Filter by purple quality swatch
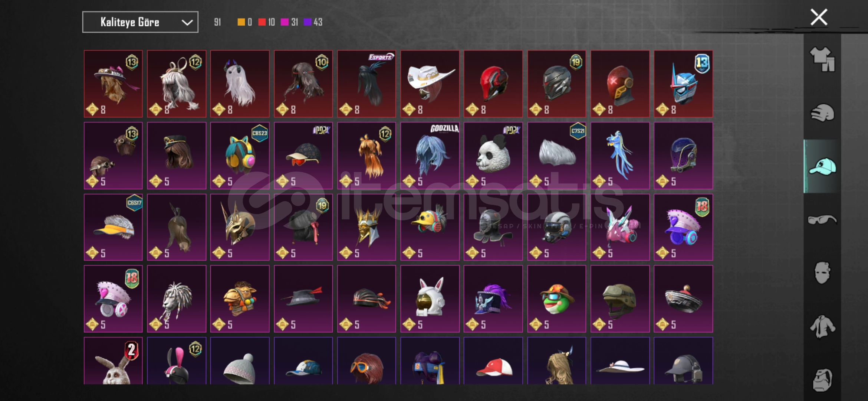868x401 pixels. coord(307,22)
